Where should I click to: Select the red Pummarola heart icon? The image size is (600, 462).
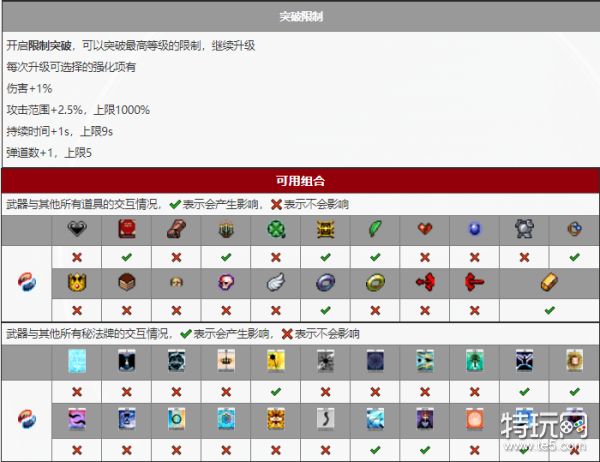(x=424, y=229)
